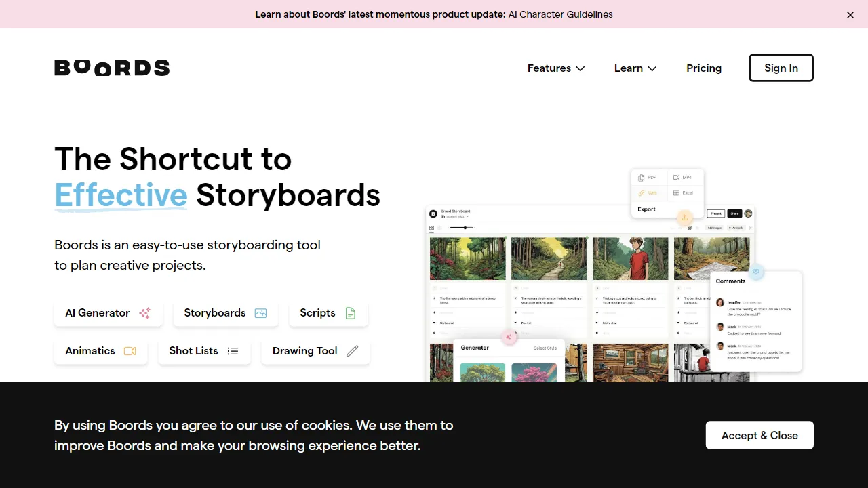Click the video camera icon on Animatics
This screenshot has height=488, width=868.
click(130, 351)
